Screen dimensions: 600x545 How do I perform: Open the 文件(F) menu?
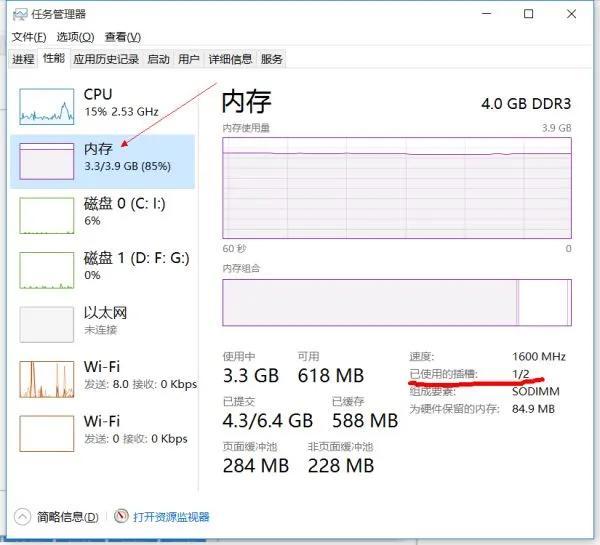click(x=29, y=37)
